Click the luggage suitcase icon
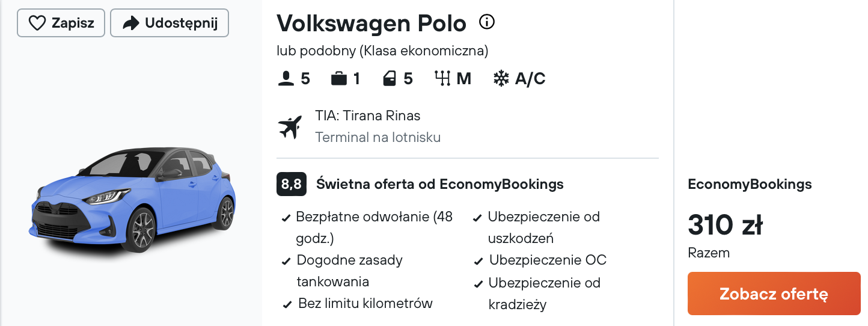 (x=339, y=78)
